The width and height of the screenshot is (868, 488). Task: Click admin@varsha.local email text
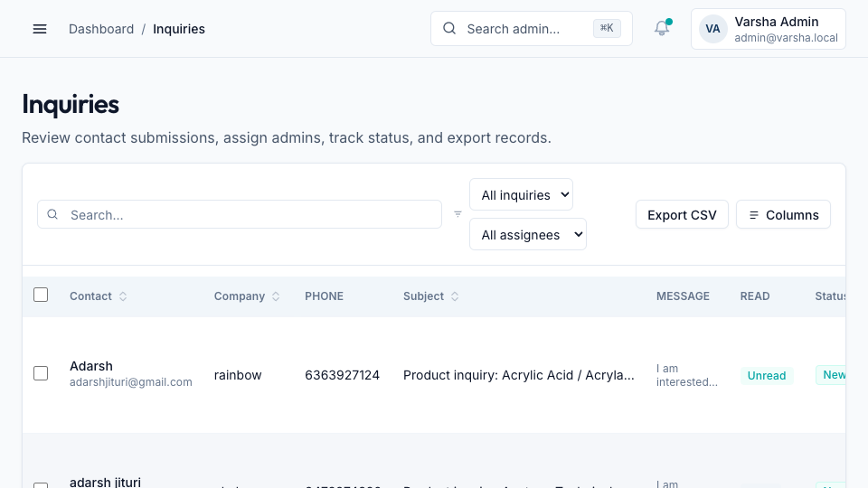(786, 38)
